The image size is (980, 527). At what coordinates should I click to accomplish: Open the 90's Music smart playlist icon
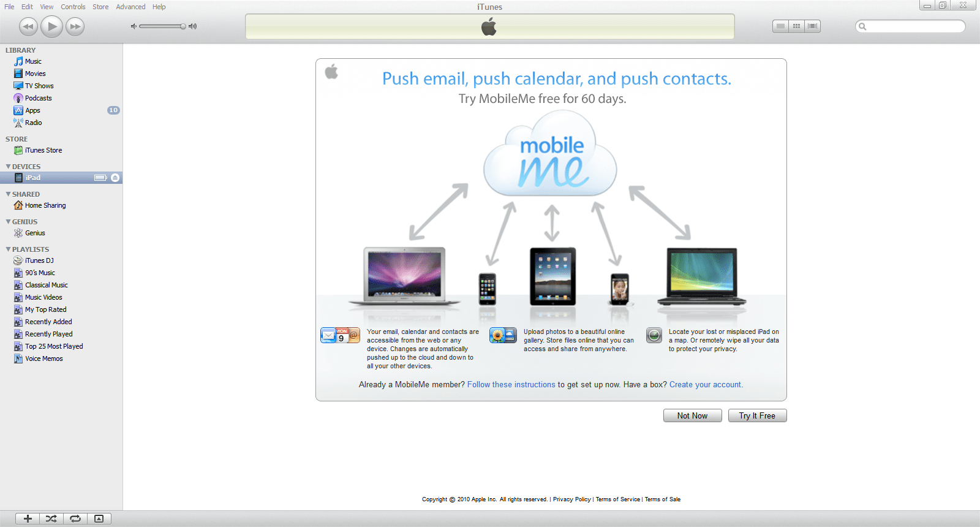(18, 273)
